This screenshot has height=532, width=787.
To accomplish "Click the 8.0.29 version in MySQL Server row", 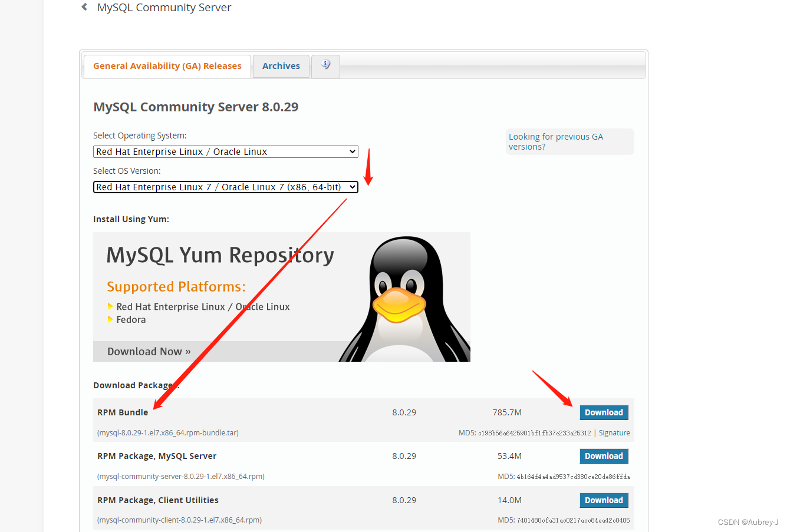I will click(x=404, y=456).
